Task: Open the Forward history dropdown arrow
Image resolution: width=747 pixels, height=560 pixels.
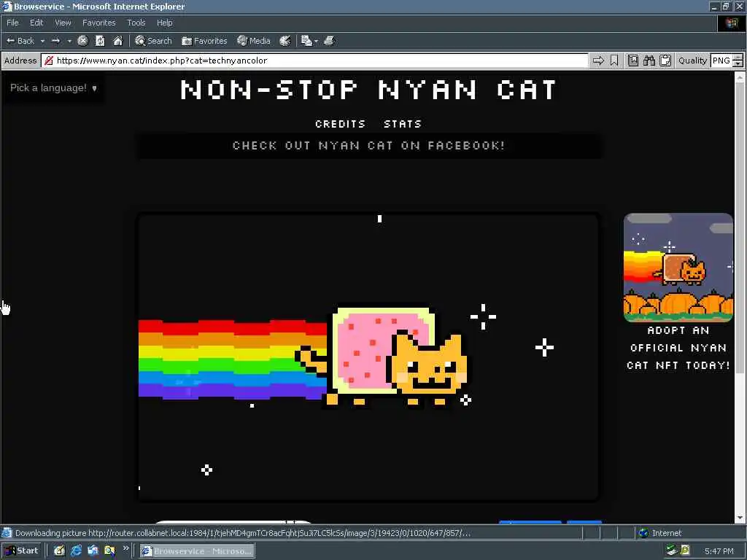Action: [69, 41]
